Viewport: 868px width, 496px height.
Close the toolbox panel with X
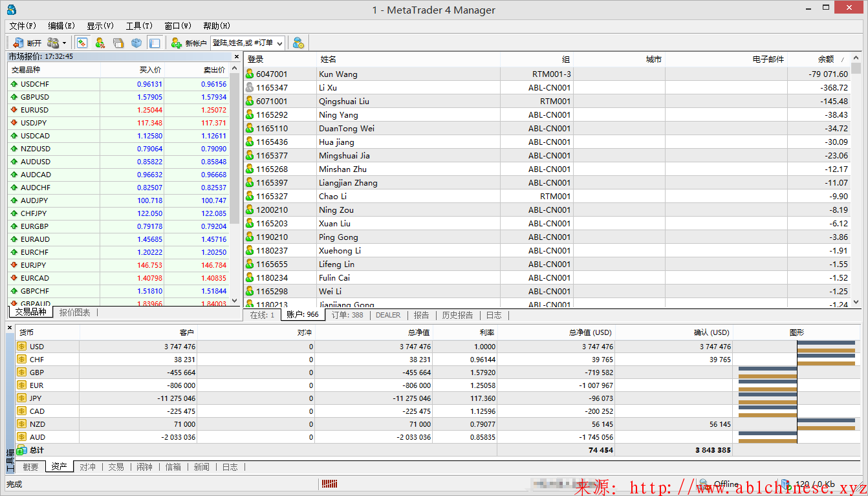(x=10, y=328)
